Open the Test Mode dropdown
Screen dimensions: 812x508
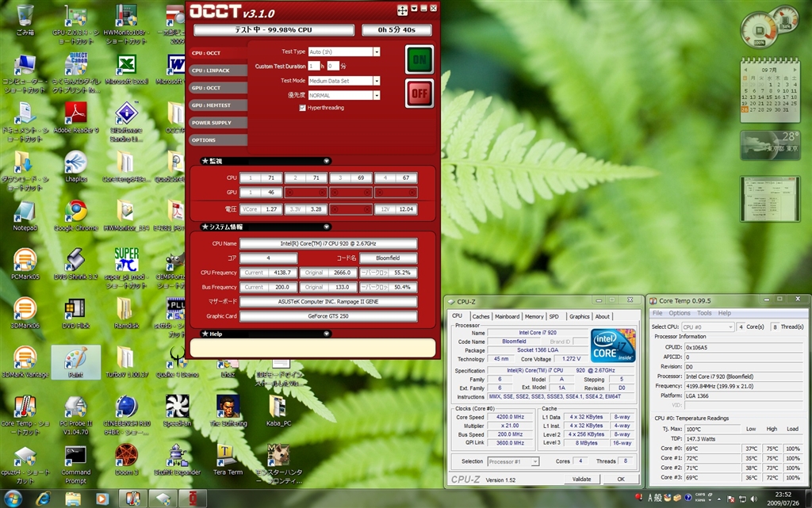(x=376, y=81)
